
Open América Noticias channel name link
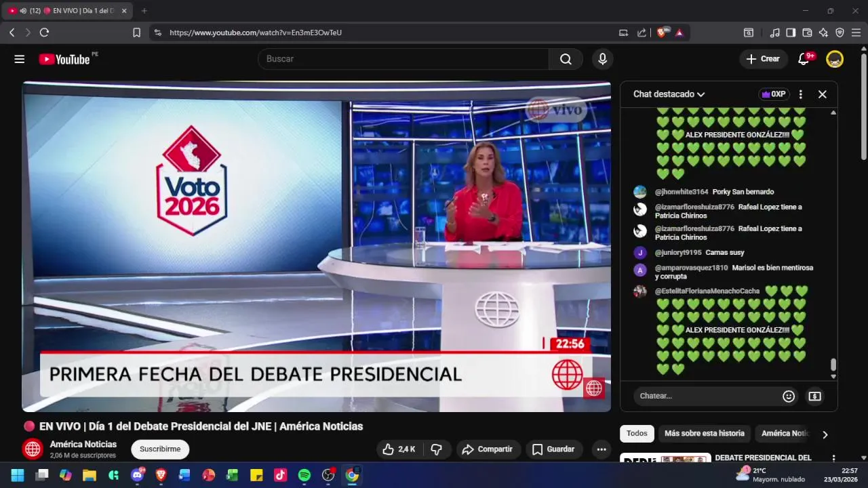click(83, 445)
